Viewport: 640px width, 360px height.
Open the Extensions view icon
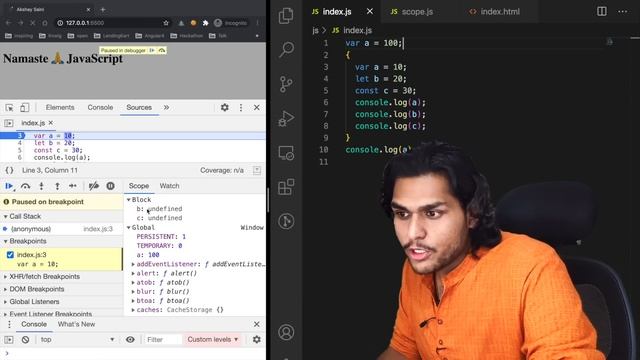pos(286,187)
